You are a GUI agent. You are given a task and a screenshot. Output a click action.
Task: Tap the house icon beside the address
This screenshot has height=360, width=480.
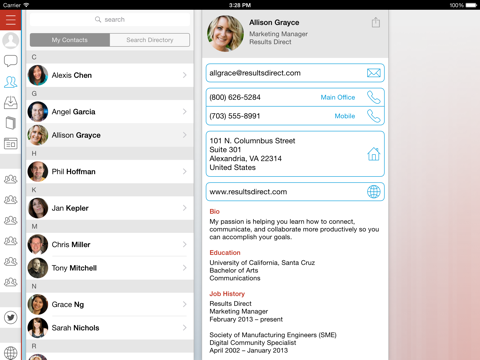pos(374,154)
